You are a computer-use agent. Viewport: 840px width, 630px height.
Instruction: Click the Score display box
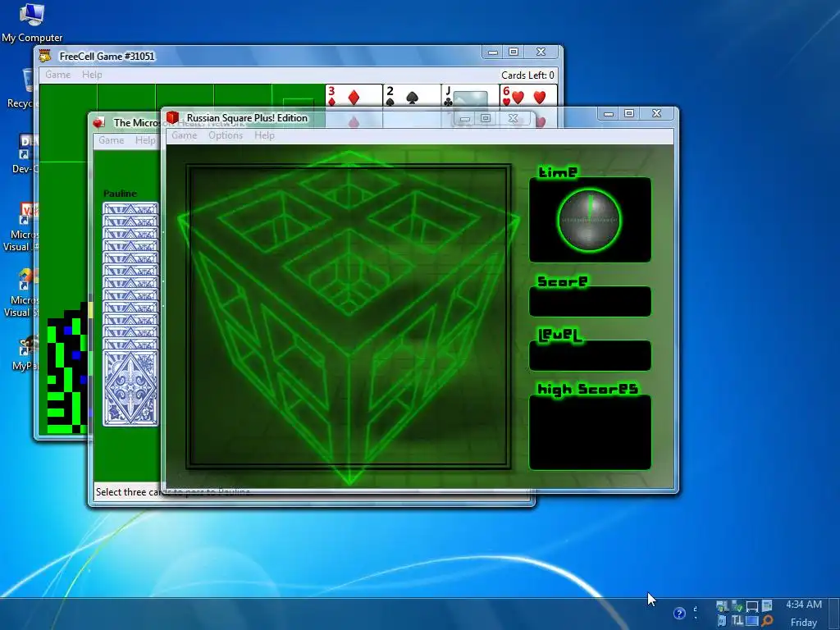pos(590,301)
